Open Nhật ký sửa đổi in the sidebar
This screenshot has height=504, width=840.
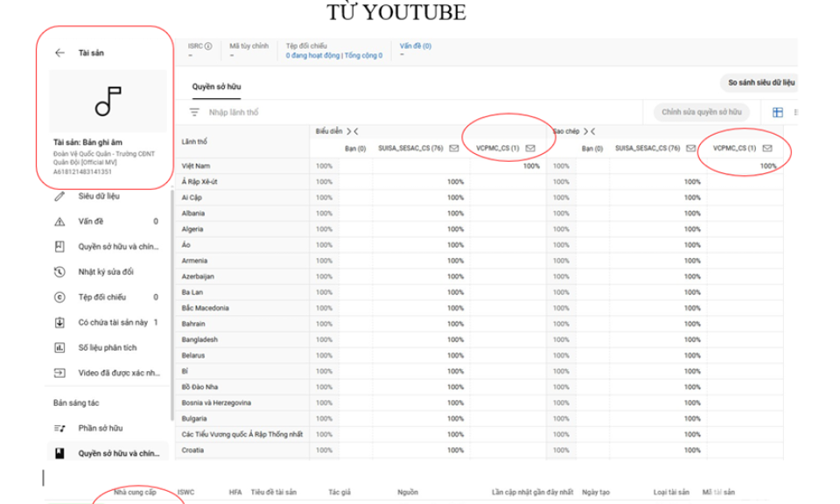(x=107, y=271)
